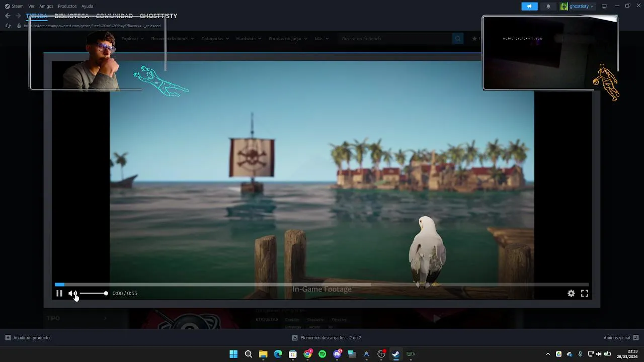Open OBS Studio from the taskbar
The width and height of the screenshot is (644, 362).
(x=381, y=354)
